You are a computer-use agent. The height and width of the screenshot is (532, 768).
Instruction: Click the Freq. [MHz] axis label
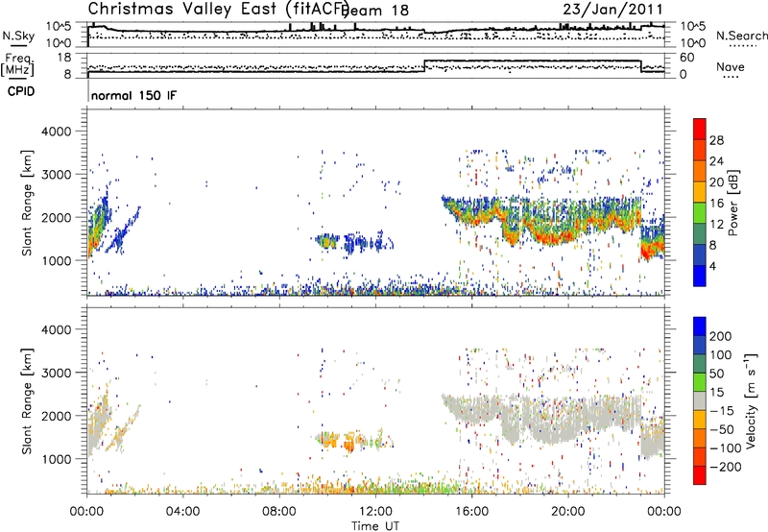coord(17,64)
